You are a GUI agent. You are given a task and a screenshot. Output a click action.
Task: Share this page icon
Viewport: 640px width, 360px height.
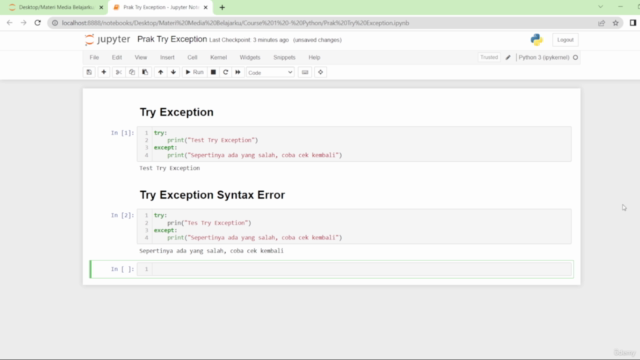601,23
